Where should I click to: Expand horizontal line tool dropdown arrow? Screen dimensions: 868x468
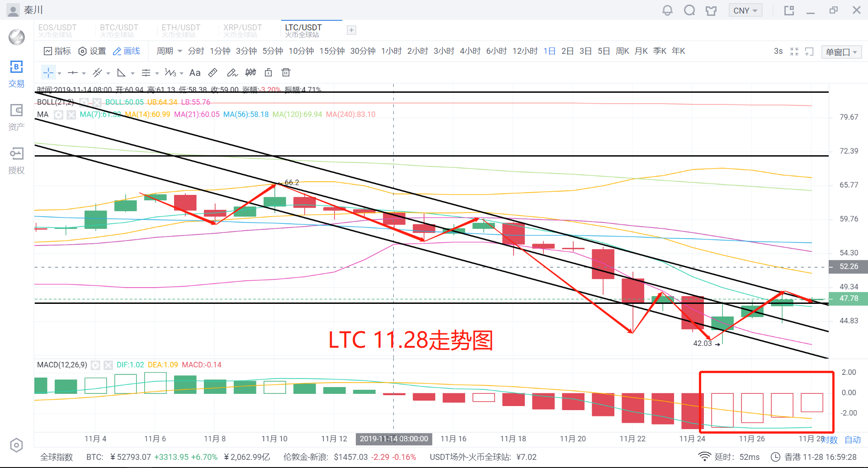[x=84, y=73]
